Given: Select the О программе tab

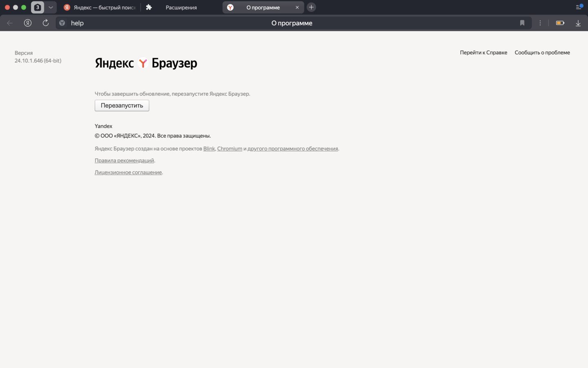Looking at the screenshot, I should click(263, 7).
